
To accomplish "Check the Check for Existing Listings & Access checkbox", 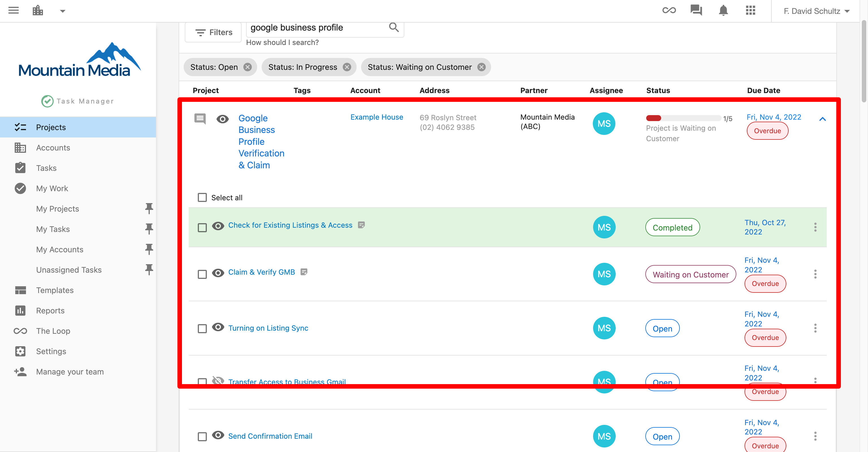I will pyautogui.click(x=202, y=228).
